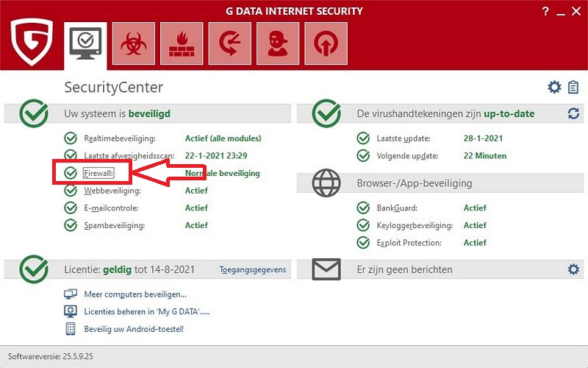Click the E-mailcontrole status check icon
Screen dimensions: 588x368
pyautogui.click(x=71, y=208)
